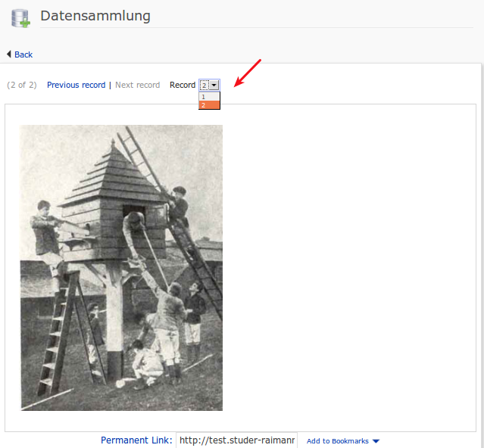
Task: Click the red annotation arrow
Action: pos(248,73)
